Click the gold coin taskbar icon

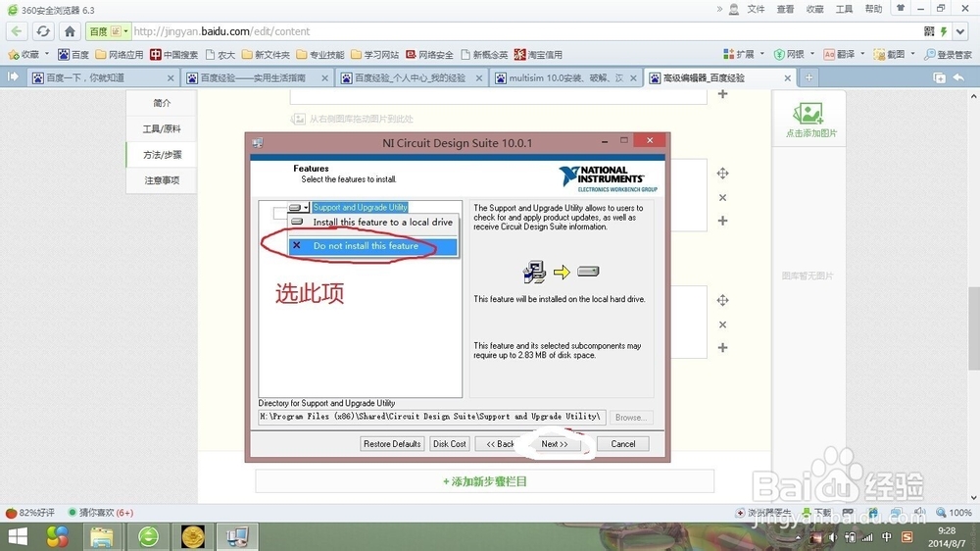click(x=193, y=536)
